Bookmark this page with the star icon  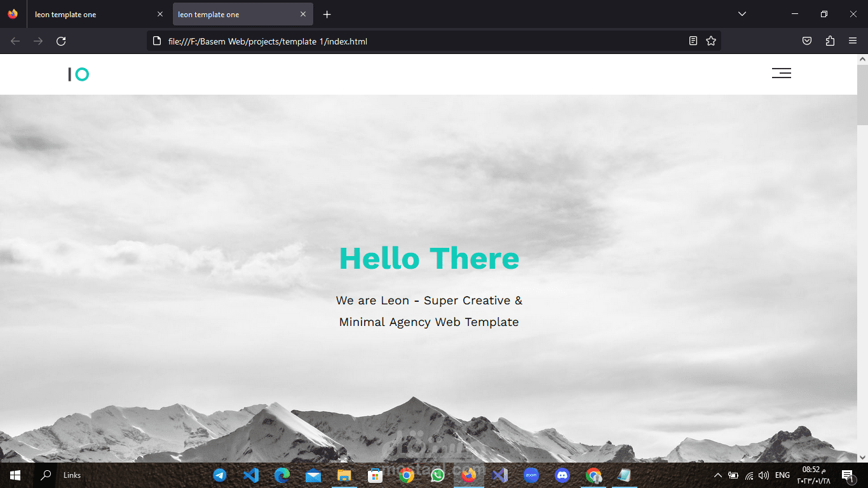[711, 41]
